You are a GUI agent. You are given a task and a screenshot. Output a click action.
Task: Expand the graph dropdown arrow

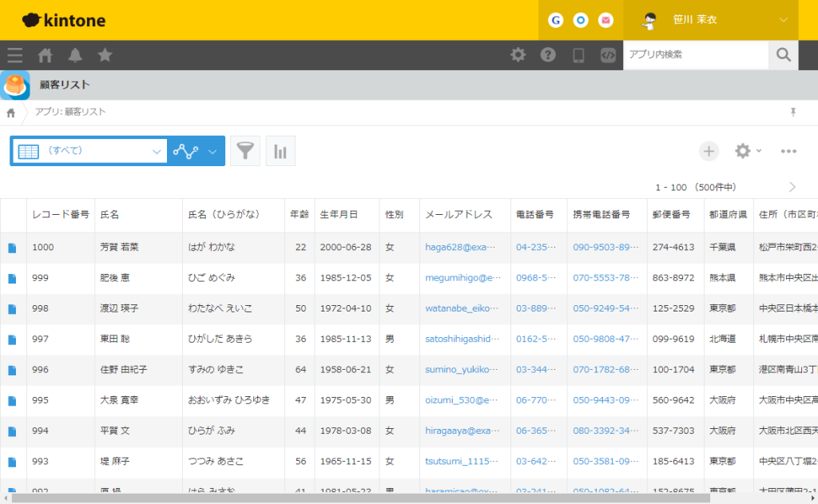click(212, 151)
